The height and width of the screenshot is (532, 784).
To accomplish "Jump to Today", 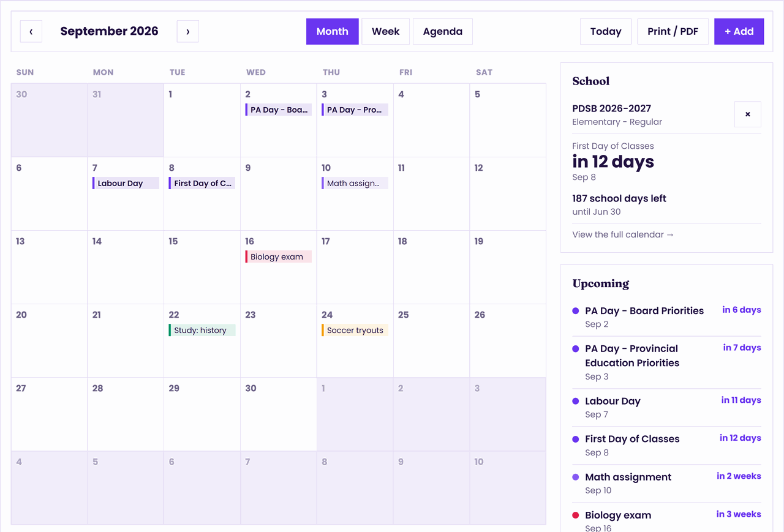I will [606, 31].
